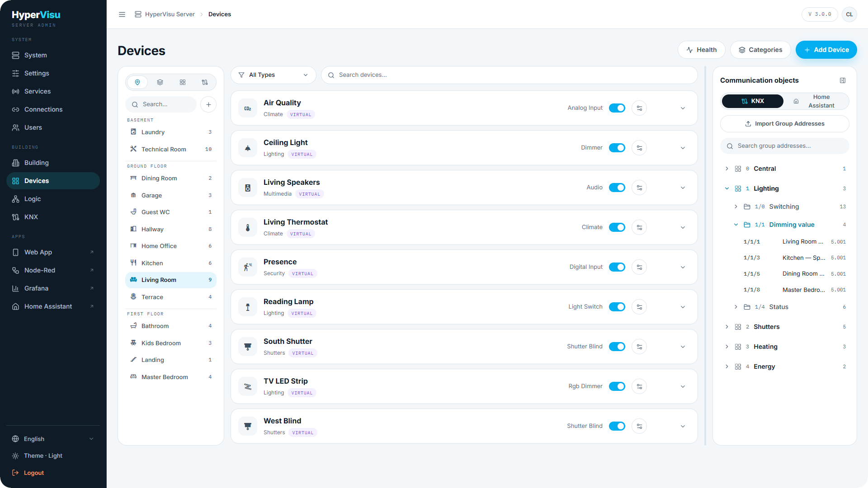This screenshot has width=868, height=488.
Task: Expand the Living Speakers device row
Action: click(x=683, y=188)
